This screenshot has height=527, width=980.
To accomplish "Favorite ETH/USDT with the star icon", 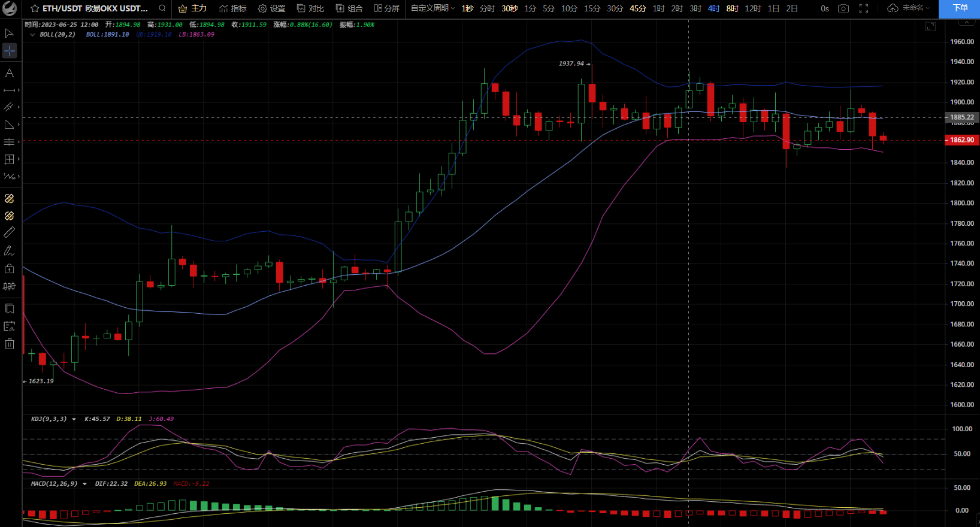I will (35, 8).
